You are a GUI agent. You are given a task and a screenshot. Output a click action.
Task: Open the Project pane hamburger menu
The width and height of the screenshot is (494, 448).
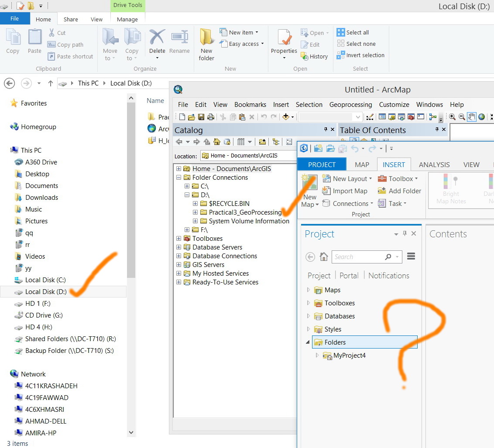pyautogui.click(x=411, y=256)
